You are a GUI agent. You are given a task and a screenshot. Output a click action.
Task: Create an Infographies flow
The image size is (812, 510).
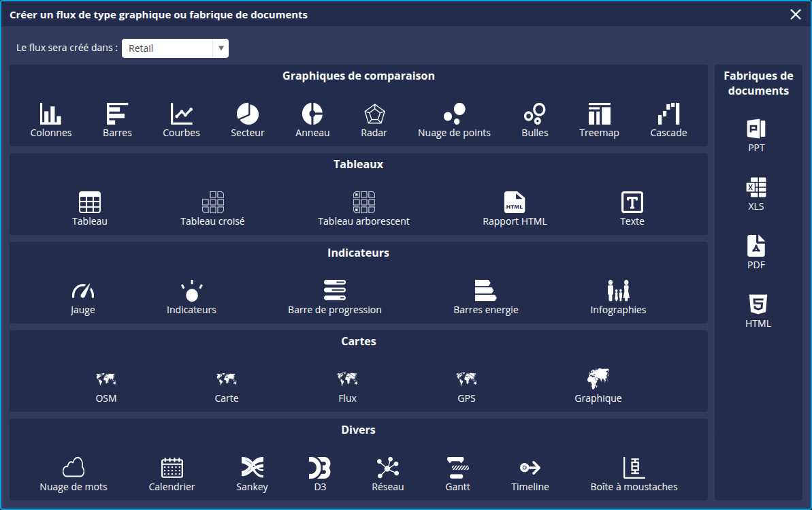(618, 297)
